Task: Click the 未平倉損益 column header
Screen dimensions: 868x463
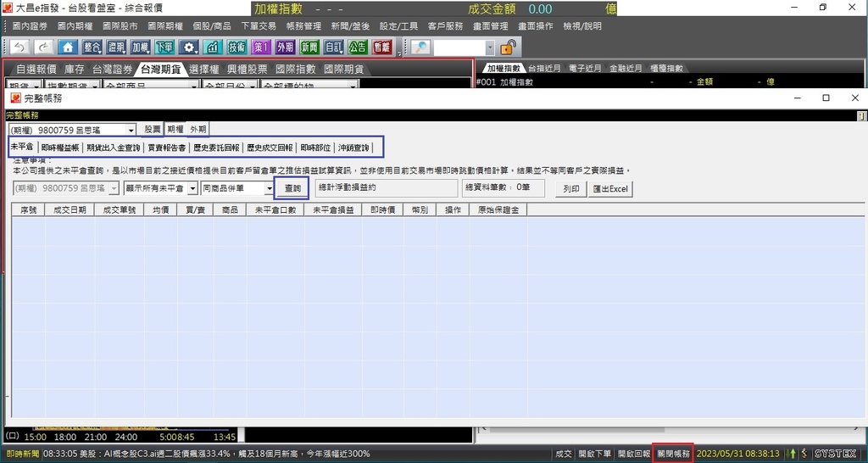Action: point(332,210)
